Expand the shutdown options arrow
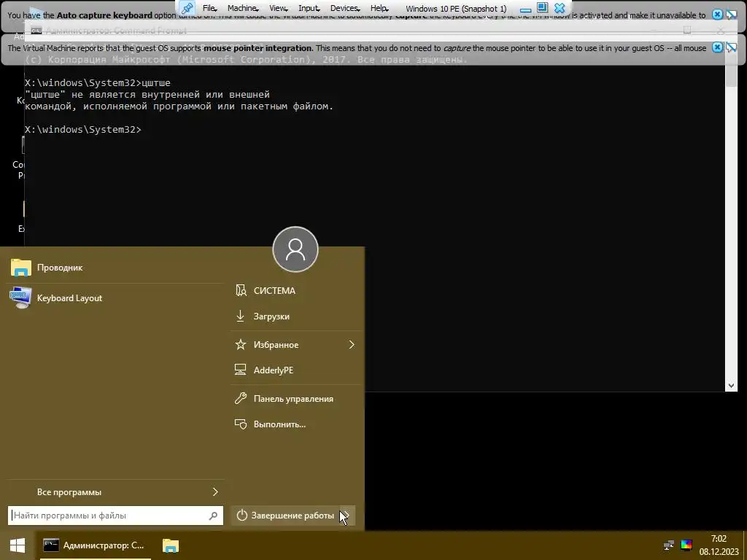This screenshot has width=747, height=560. coord(347,516)
